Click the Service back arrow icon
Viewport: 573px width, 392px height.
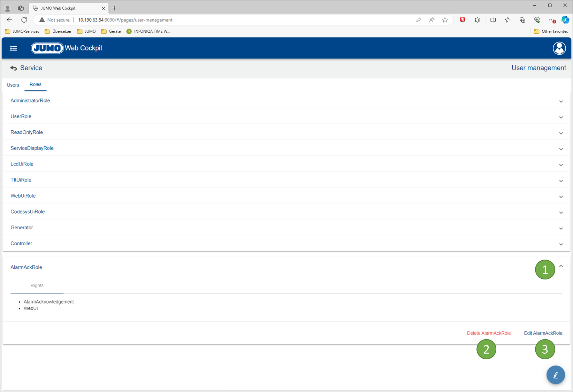tap(14, 68)
